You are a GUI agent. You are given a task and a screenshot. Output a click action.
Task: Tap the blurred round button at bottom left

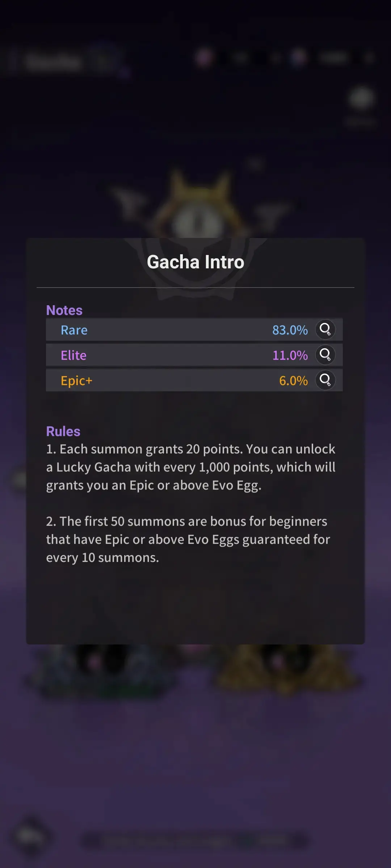click(x=31, y=836)
